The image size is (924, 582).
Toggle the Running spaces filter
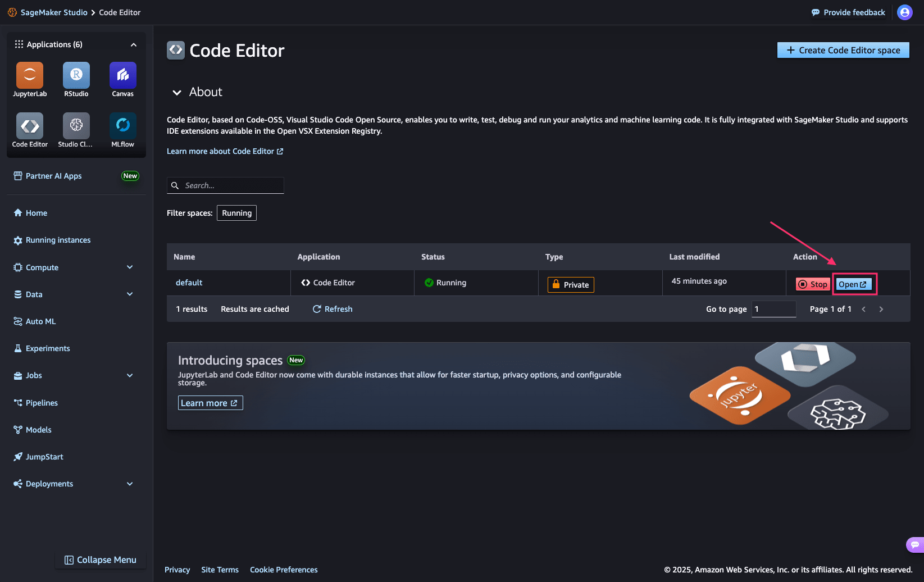(236, 213)
